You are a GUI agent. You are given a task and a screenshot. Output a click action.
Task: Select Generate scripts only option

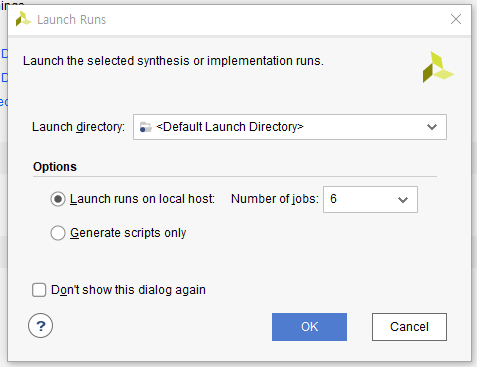point(58,233)
